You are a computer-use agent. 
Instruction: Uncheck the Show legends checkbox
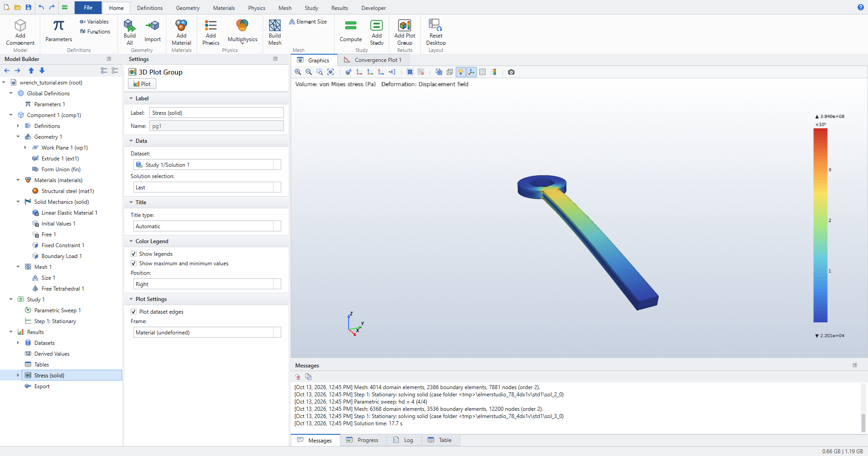pos(133,254)
